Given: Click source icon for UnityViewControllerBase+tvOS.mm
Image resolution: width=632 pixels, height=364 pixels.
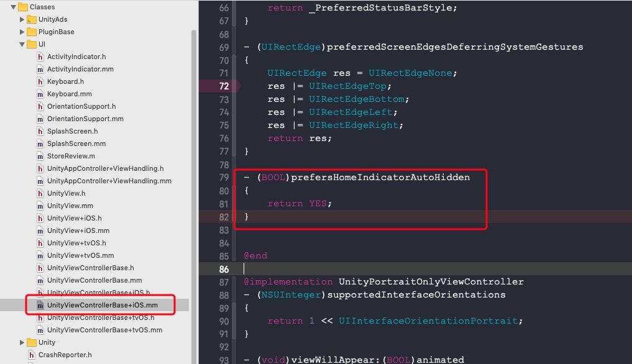Looking at the screenshot, I should tap(40, 330).
